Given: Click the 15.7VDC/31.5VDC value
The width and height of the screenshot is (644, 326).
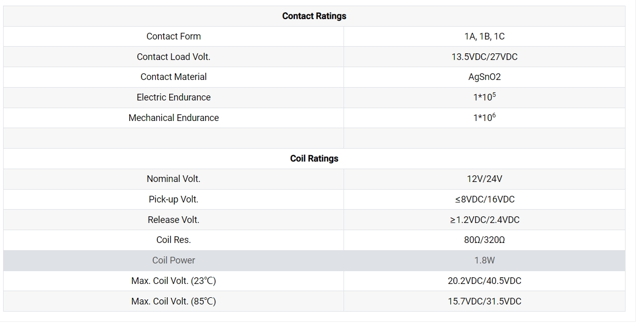Looking at the screenshot, I should click(484, 301).
